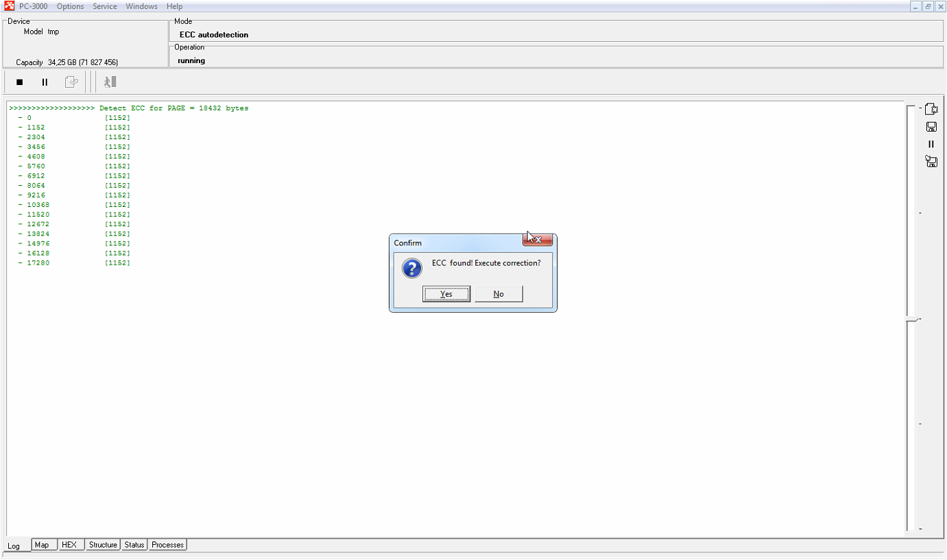Open the Help menu
Viewport: 947px width, 560px height.
click(174, 6)
